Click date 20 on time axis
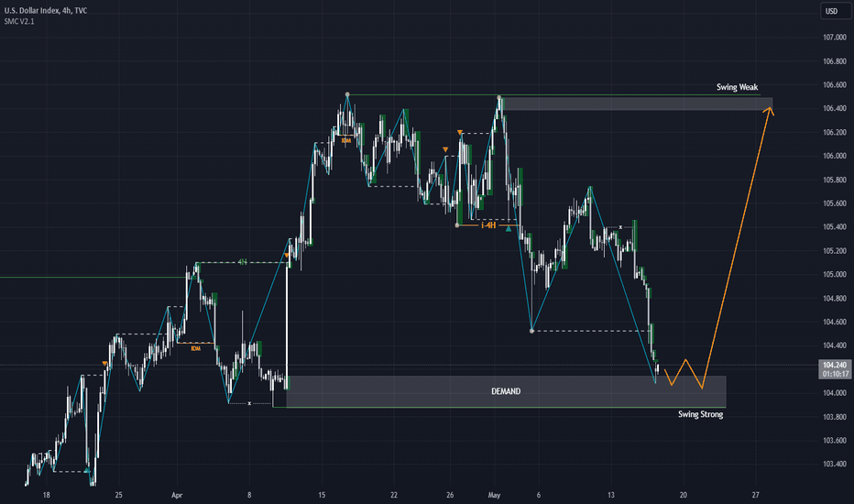 pyautogui.click(x=683, y=495)
